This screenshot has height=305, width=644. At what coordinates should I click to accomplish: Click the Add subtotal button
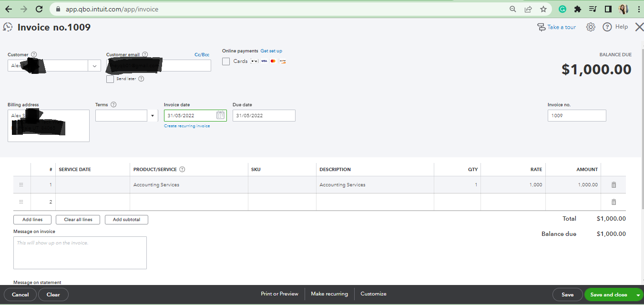pos(126,220)
